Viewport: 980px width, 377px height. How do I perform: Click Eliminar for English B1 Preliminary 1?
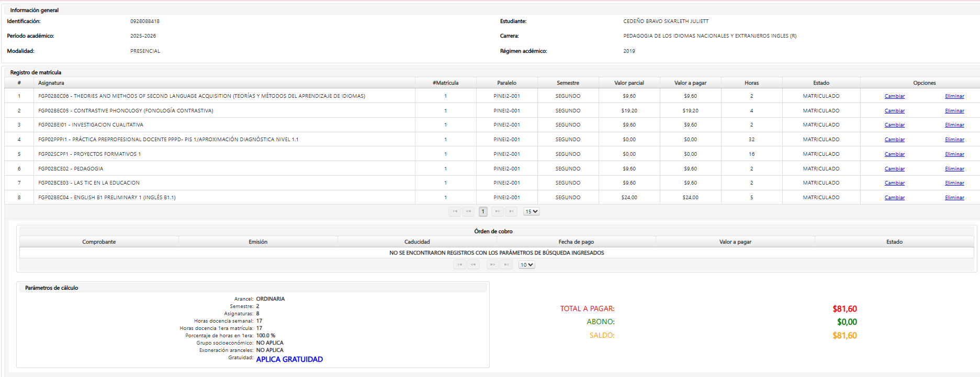954,198
